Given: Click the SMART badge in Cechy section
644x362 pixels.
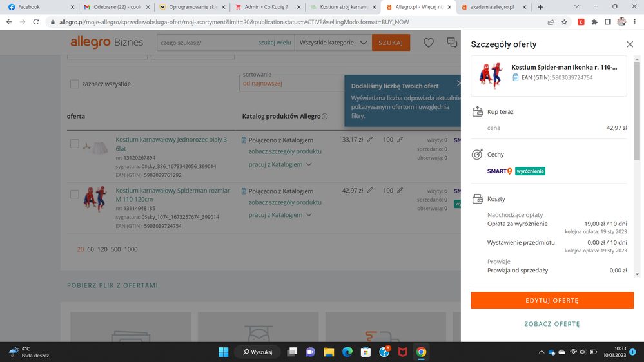Looking at the screenshot, I should tap(500, 171).
